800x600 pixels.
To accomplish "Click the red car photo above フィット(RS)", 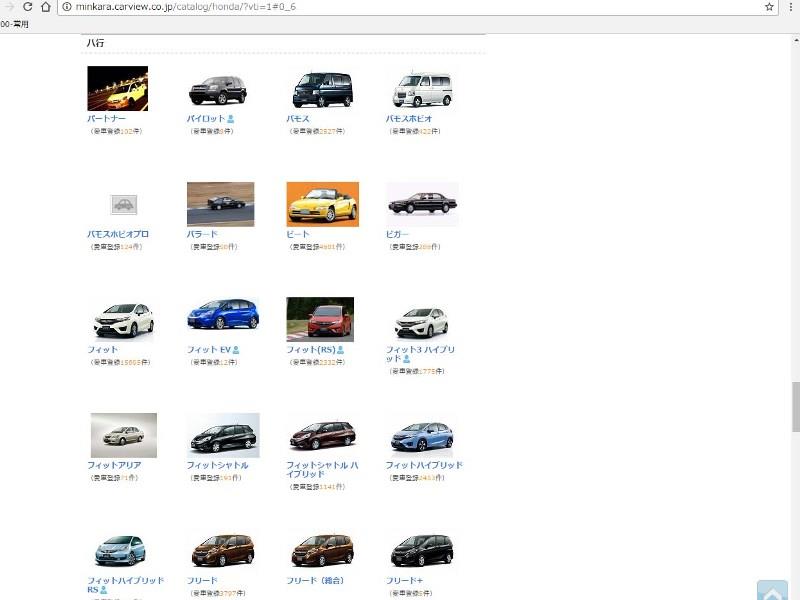I will [320, 319].
